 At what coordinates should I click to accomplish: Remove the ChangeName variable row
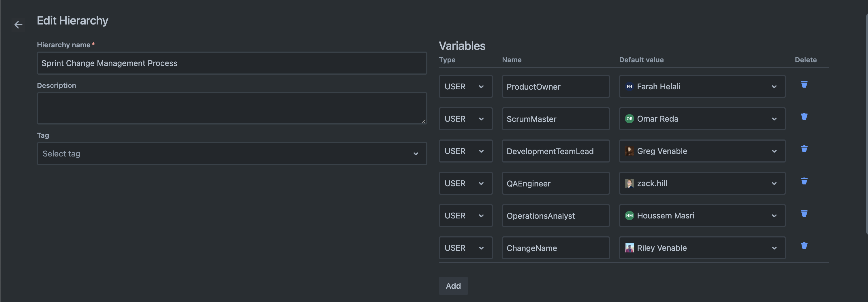tap(804, 246)
